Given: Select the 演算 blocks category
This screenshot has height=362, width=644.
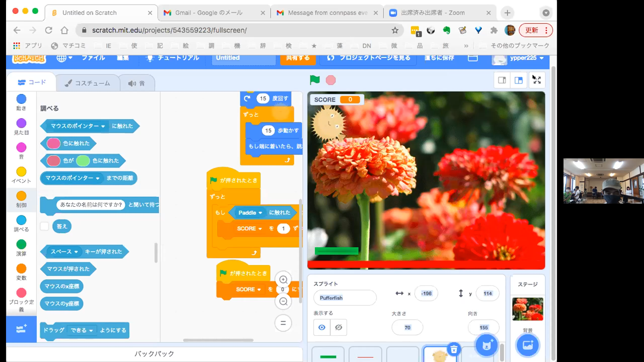Looking at the screenshot, I should (x=21, y=248).
